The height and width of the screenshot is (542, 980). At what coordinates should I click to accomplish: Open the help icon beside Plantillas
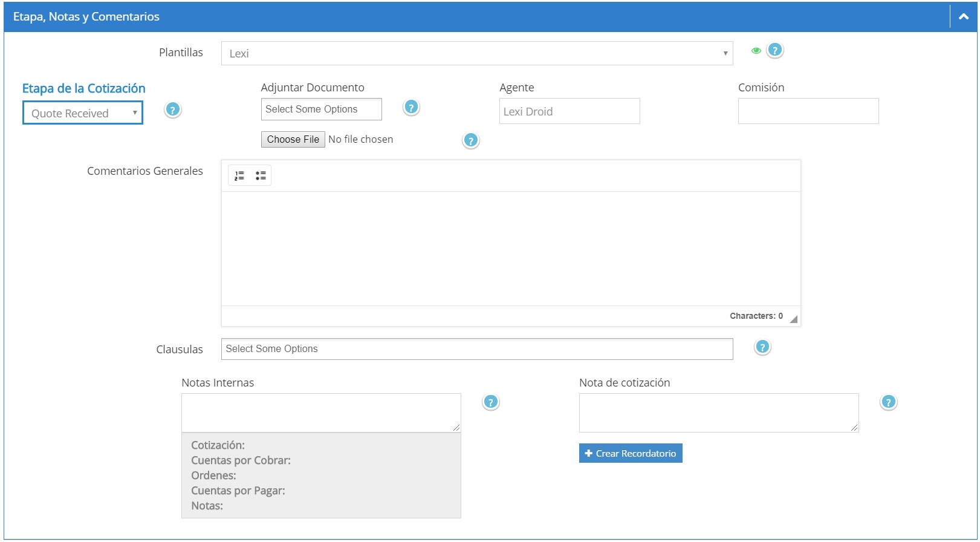[775, 50]
